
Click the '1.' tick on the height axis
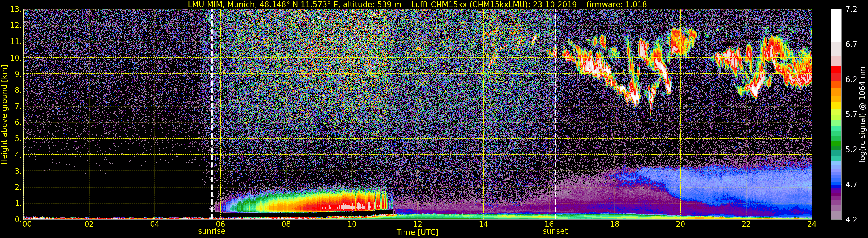pyautogui.click(x=18, y=203)
